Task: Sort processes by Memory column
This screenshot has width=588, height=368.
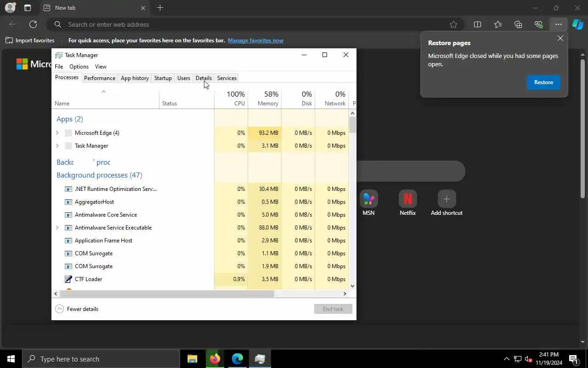Action: pyautogui.click(x=265, y=98)
